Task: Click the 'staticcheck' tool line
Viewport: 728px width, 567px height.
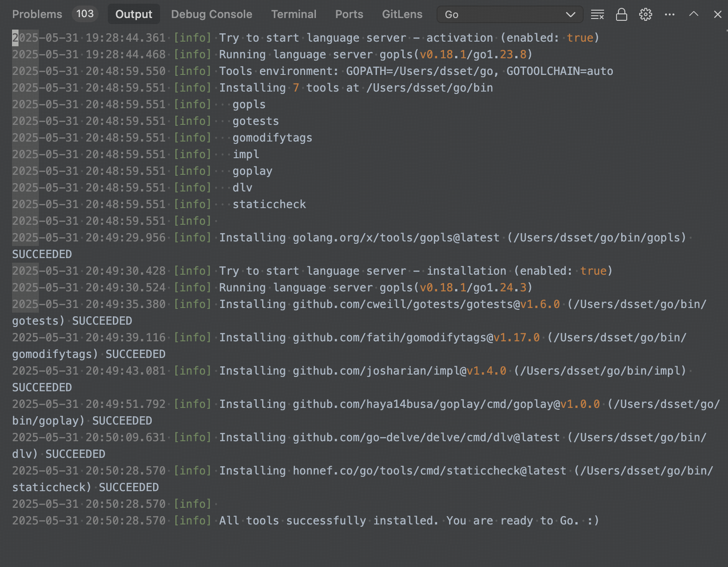Action: click(x=269, y=205)
